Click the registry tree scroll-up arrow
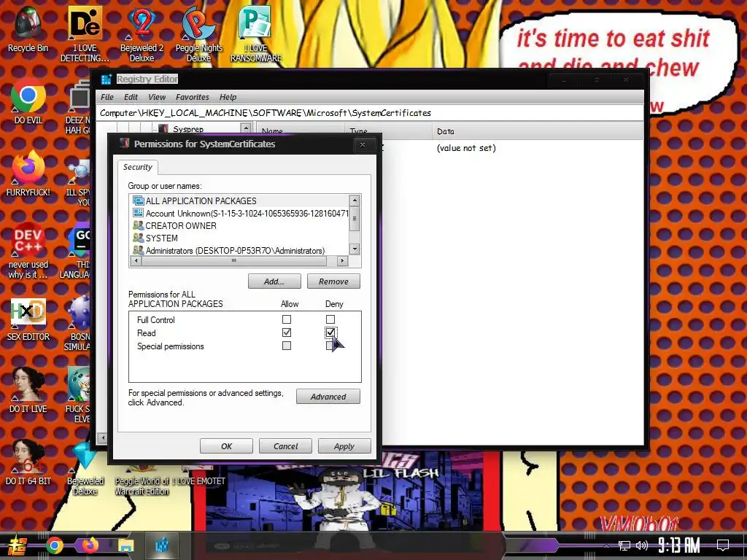The image size is (747, 560). pos(246,128)
